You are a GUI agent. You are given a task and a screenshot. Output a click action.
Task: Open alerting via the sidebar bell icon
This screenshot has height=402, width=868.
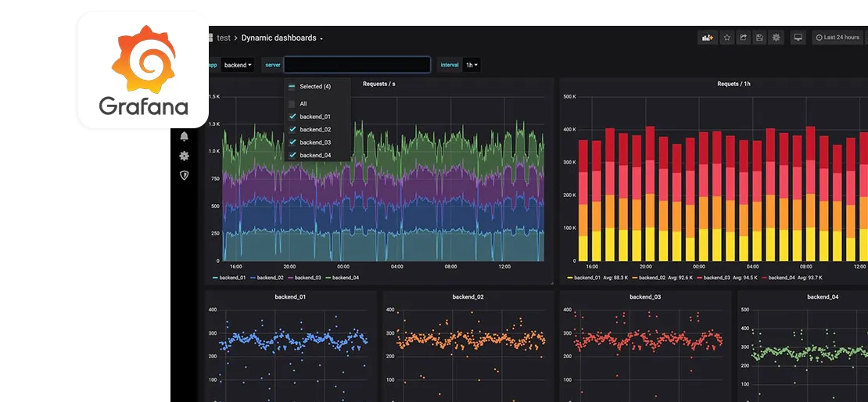185,136
